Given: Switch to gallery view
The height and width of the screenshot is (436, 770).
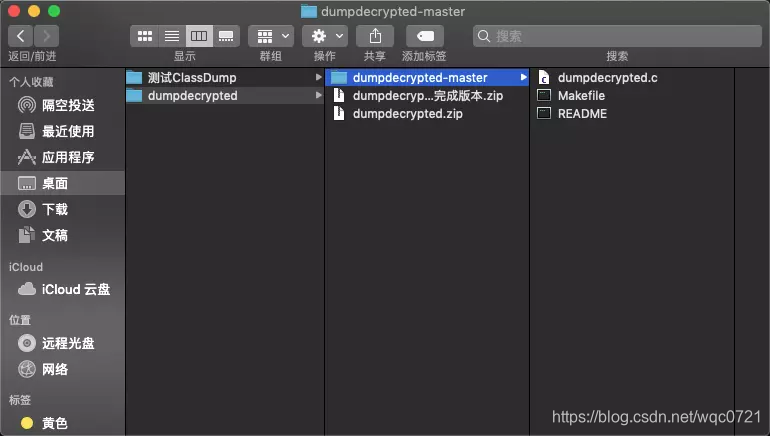Looking at the screenshot, I should point(226,36).
